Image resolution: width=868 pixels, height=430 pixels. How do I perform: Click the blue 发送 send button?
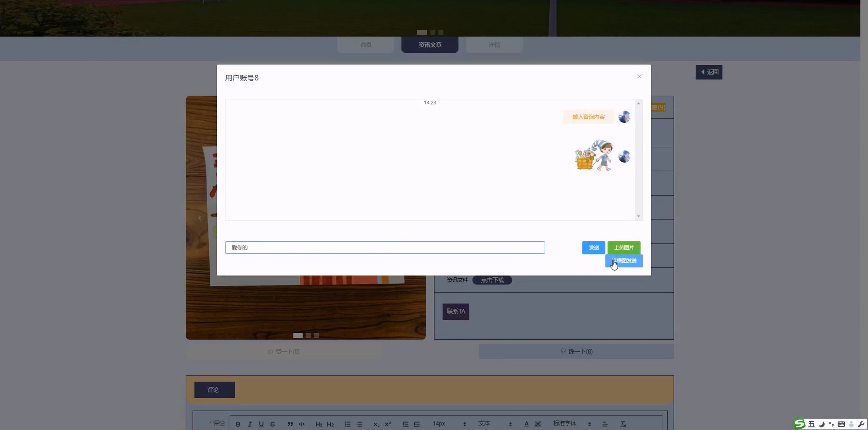click(593, 247)
